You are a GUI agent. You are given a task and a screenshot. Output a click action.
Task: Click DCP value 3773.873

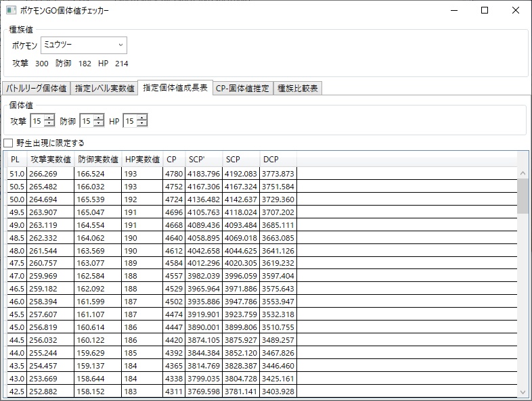pyautogui.click(x=278, y=174)
